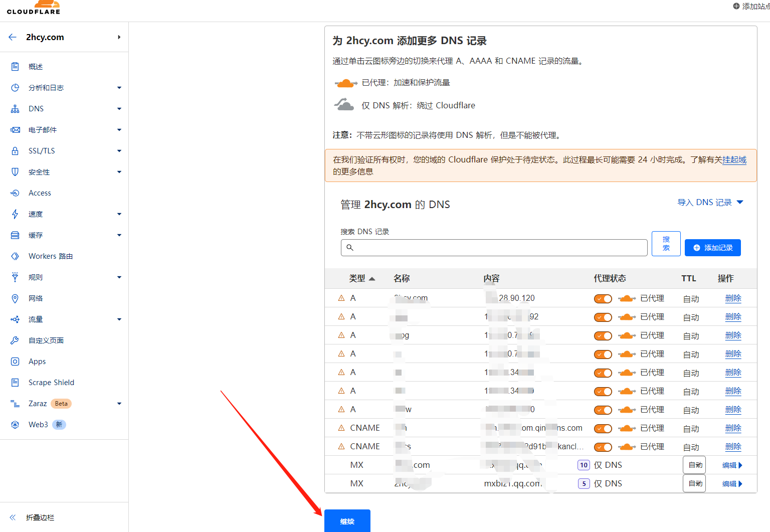
Task: Click the SSL/TLS lock icon
Action: [x=15, y=151]
